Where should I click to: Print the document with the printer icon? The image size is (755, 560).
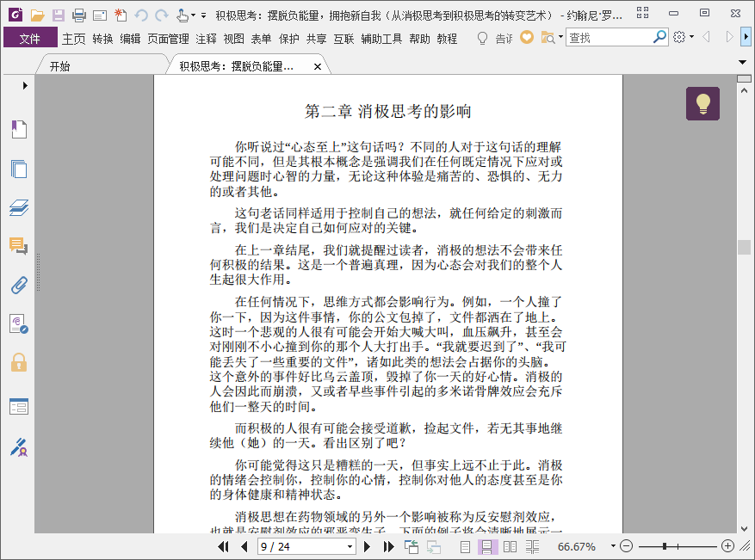click(79, 15)
